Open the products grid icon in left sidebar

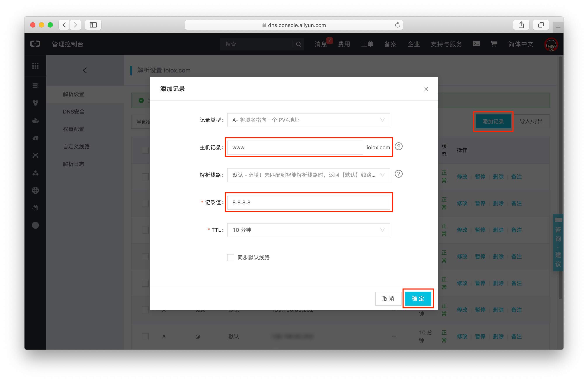pyautogui.click(x=35, y=66)
